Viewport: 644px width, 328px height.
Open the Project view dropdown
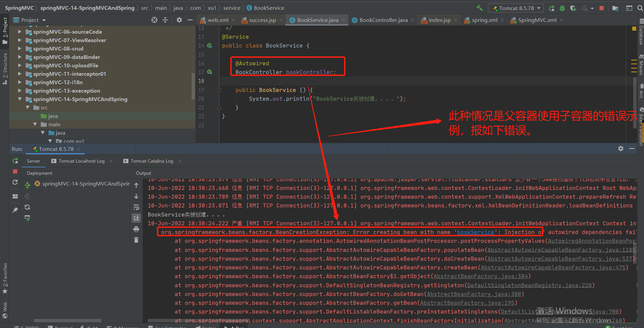point(44,20)
